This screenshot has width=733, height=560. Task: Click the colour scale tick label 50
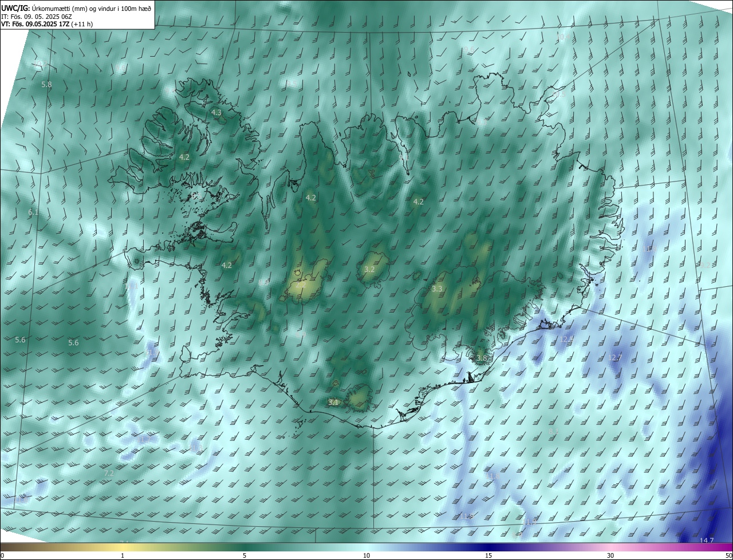(728, 555)
